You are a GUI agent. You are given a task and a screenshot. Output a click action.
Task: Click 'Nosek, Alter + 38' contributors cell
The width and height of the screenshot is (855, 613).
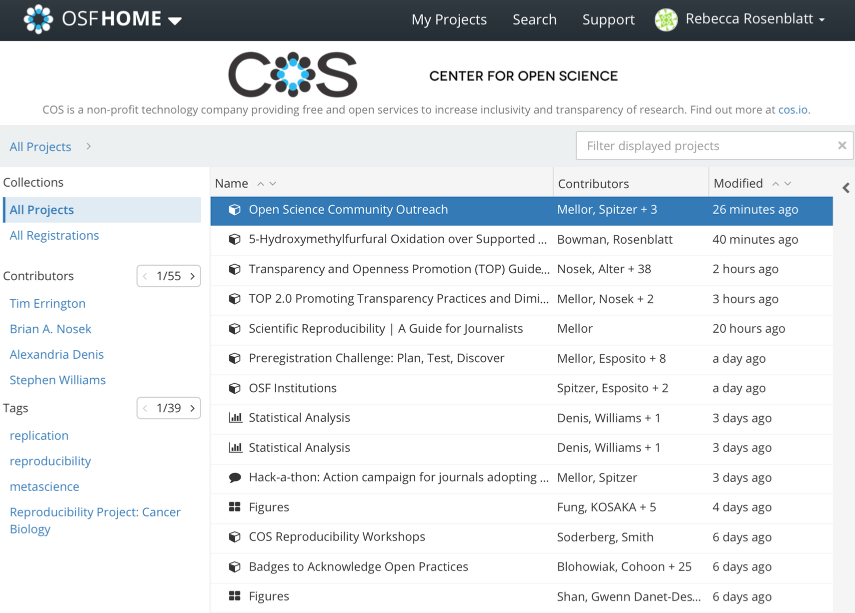pos(604,269)
